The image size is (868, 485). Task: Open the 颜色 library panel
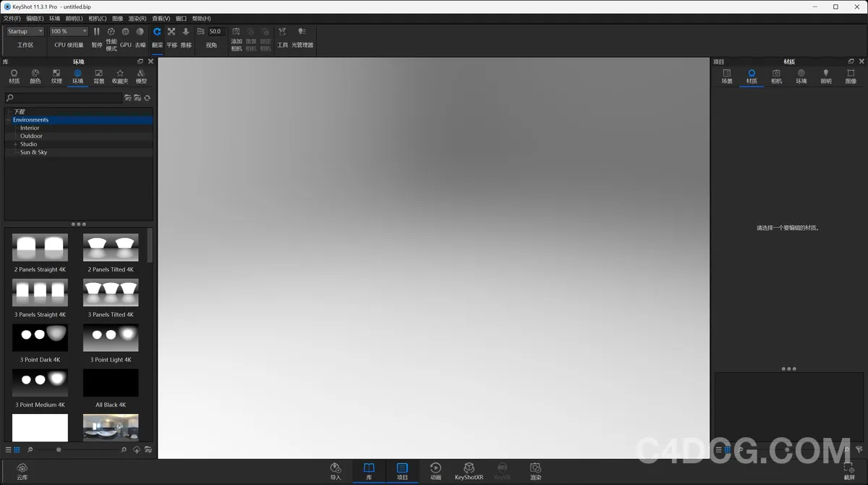coord(35,75)
